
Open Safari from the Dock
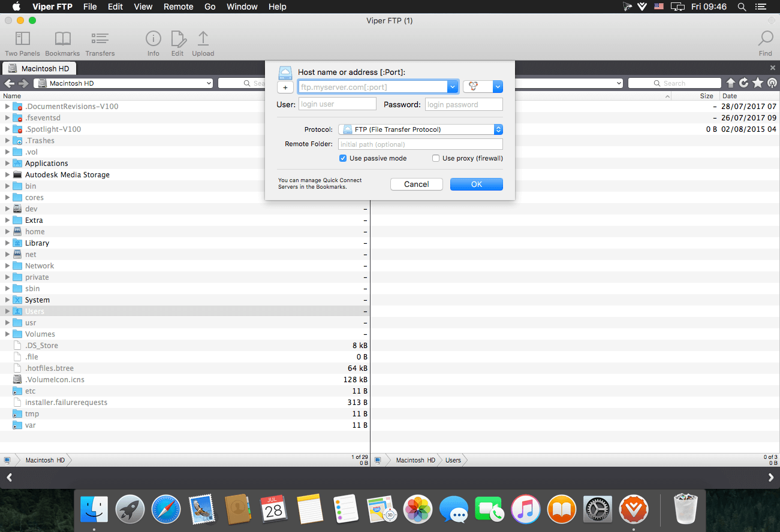(x=166, y=509)
